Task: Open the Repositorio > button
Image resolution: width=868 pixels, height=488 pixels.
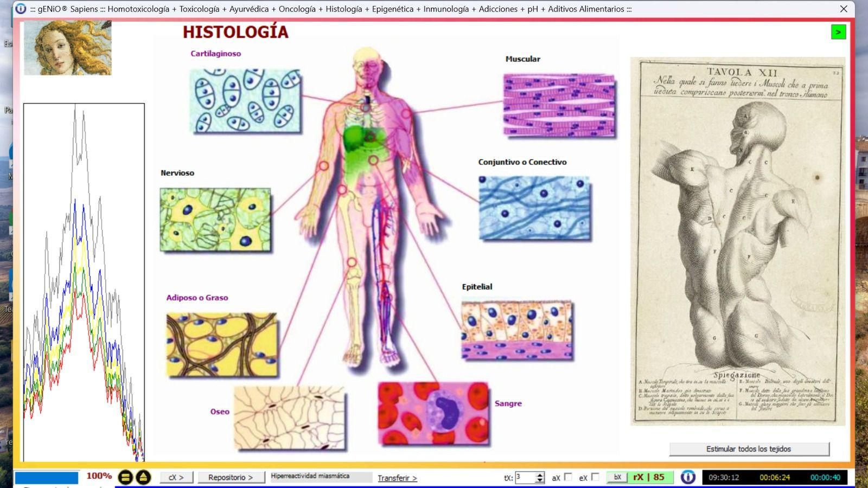Action: 231,477
